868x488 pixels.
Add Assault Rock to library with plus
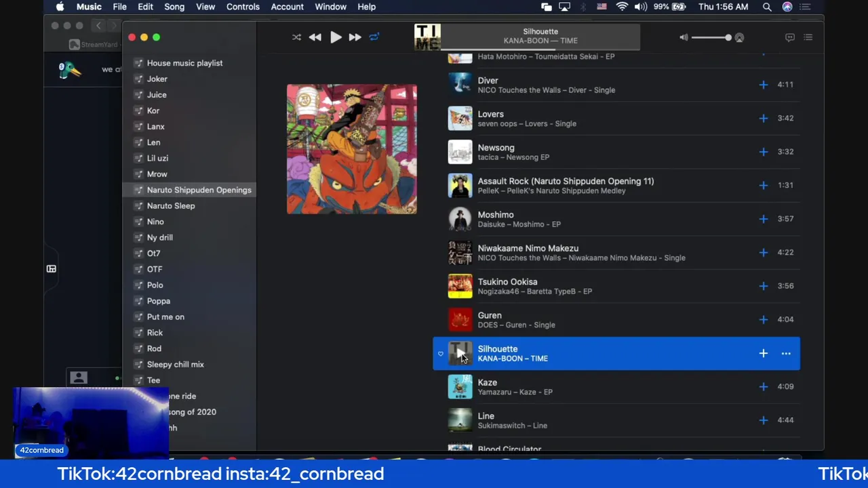click(x=764, y=185)
